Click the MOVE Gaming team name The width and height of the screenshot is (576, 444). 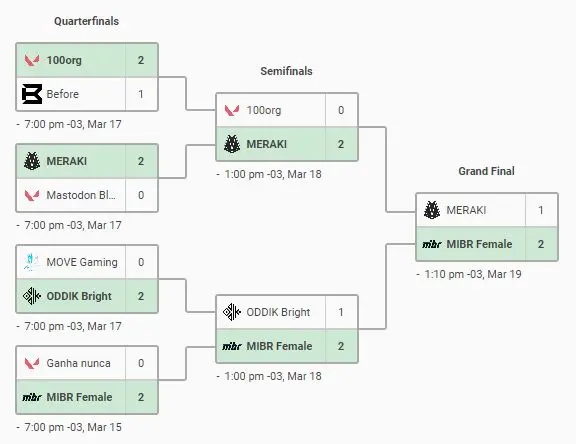(x=82, y=262)
